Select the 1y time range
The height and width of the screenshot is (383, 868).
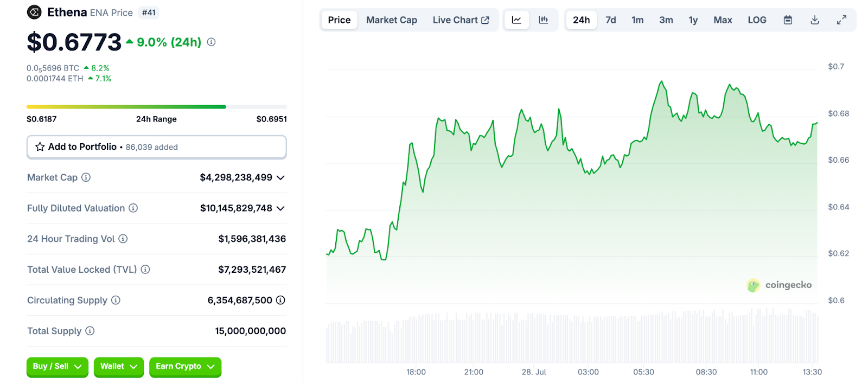[x=693, y=20]
